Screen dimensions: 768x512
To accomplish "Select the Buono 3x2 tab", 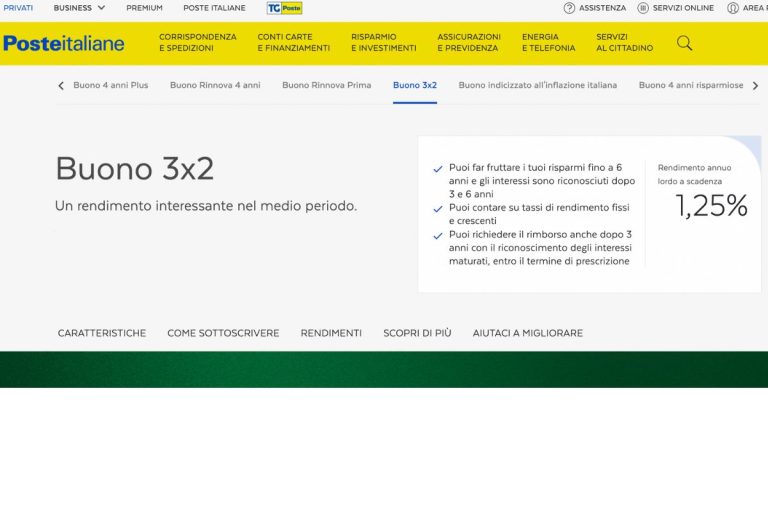I will pos(415,85).
